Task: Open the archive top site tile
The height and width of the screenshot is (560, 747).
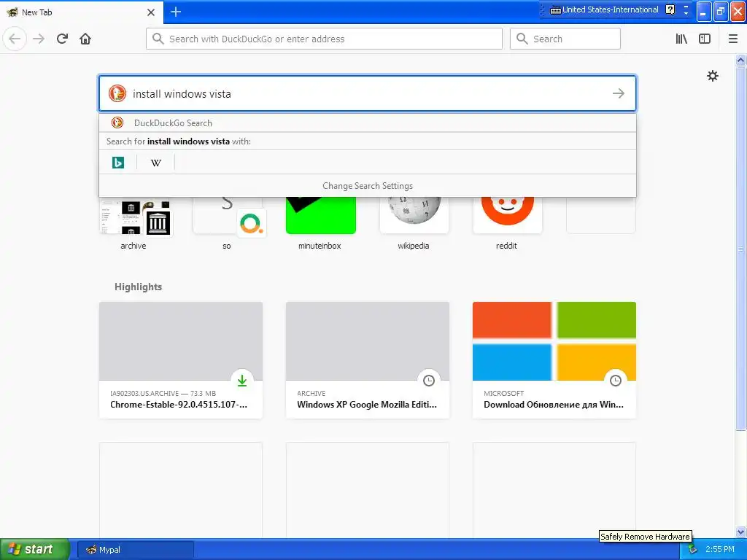Action: click(x=133, y=222)
